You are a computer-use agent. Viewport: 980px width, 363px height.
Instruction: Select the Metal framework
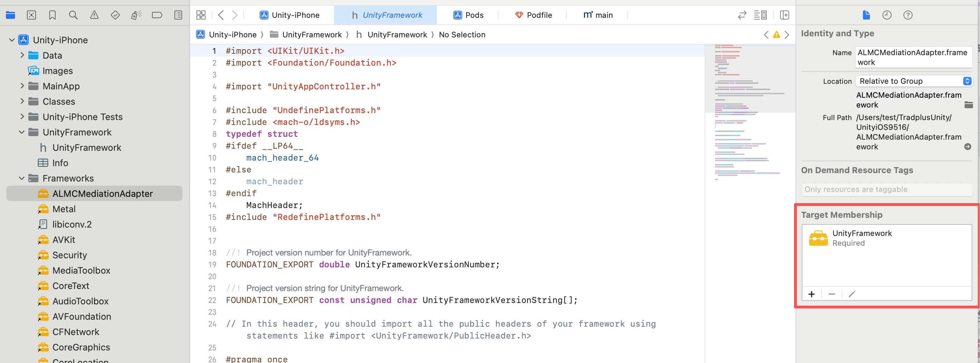(x=64, y=209)
